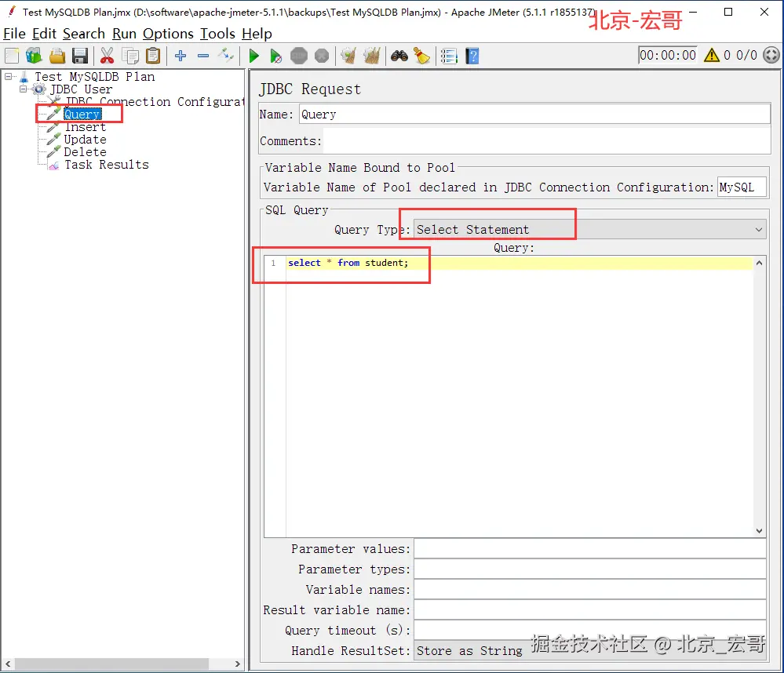
Task: Click query editor scroll down arrow
Action: (759, 530)
